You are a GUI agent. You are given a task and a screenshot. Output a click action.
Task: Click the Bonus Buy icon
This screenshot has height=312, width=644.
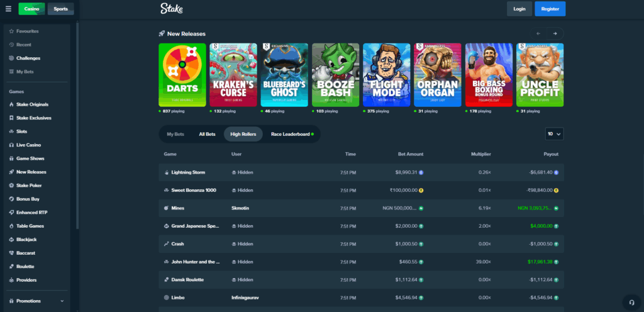click(x=11, y=199)
